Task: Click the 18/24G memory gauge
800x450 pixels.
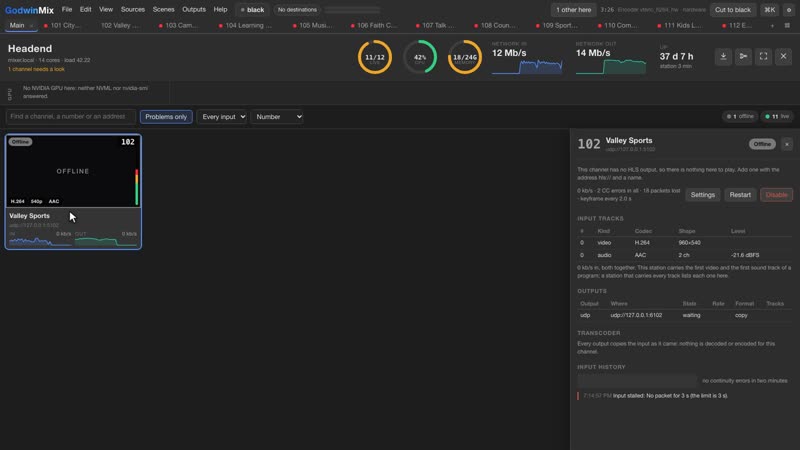Action: 465,57
